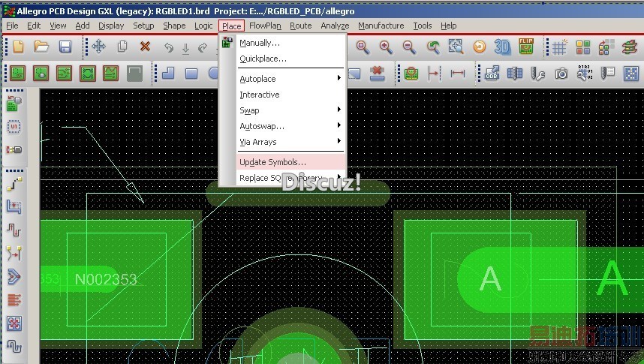Choose Update Symbols... from Place menu

(290, 162)
